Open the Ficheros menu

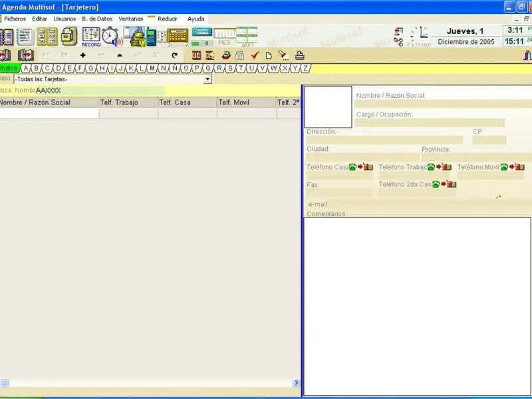click(15, 19)
